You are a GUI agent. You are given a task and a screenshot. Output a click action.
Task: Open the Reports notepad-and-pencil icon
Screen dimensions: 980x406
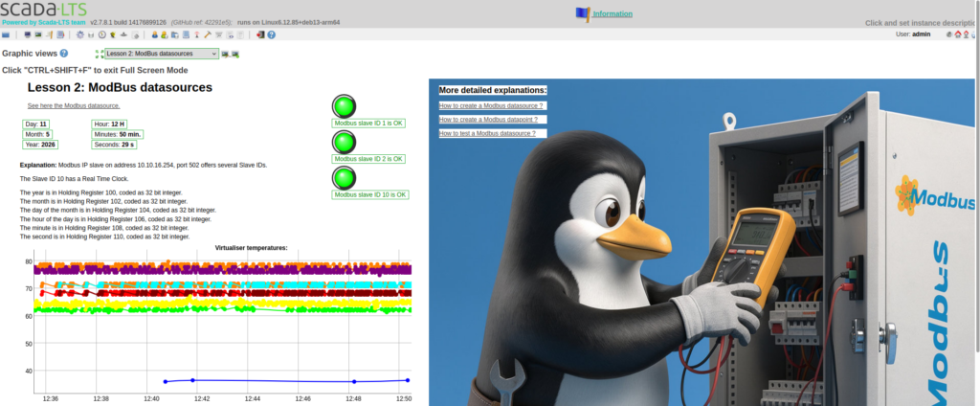[x=50, y=35]
